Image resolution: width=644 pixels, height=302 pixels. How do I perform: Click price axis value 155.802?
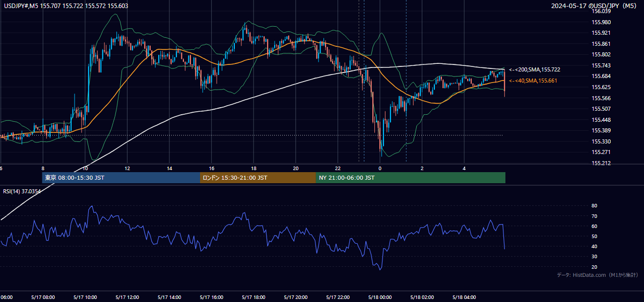pyautogui.click(x=601, y=54)
